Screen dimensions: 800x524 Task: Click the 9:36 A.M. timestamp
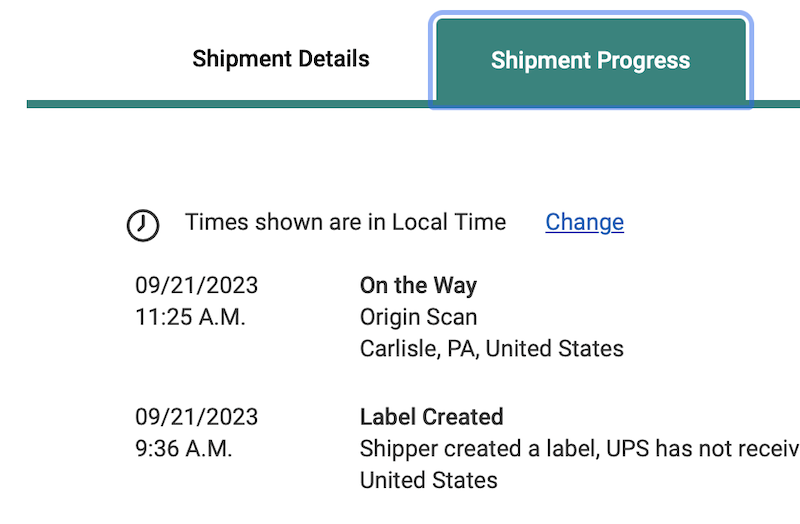tap(184, 448)
